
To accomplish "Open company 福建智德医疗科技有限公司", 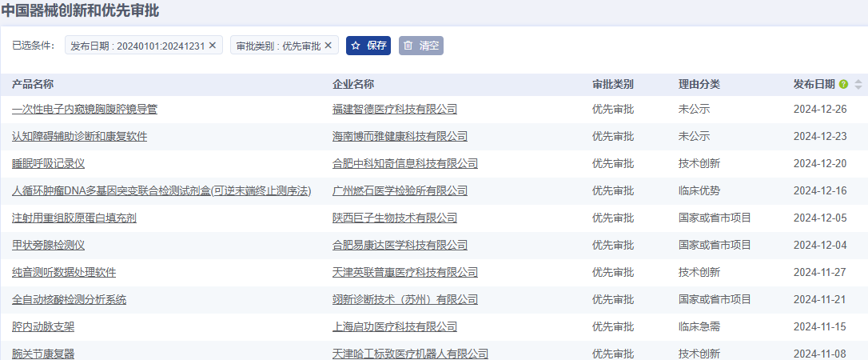I will click(395, 109).
